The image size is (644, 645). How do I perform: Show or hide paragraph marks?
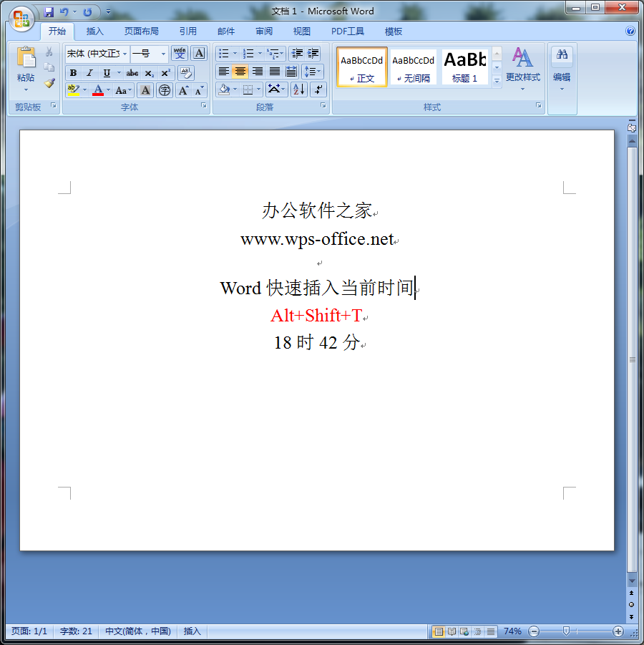click(x=318, y=89)
